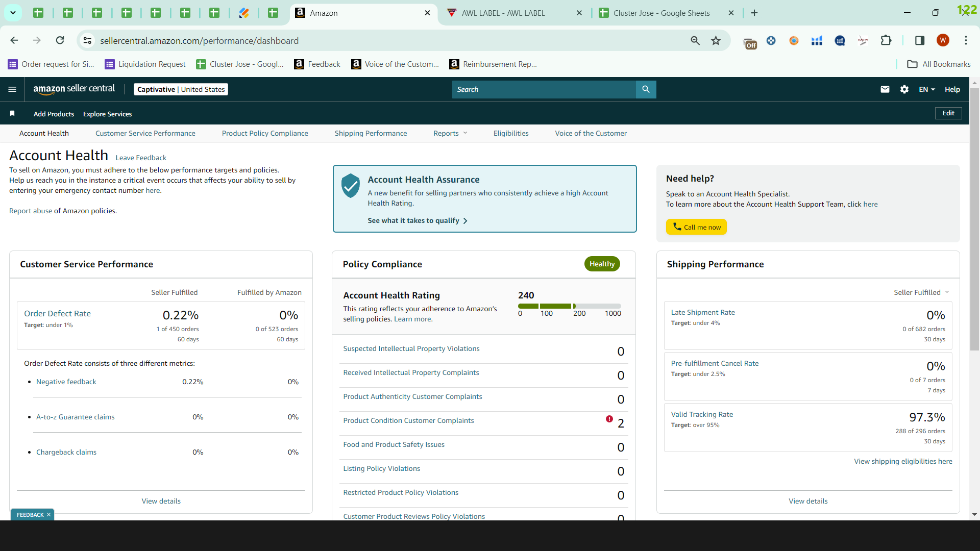This screenshot has width=980, height=551.
Task: Open the tab search dropdown arrow
Action: 13,13
